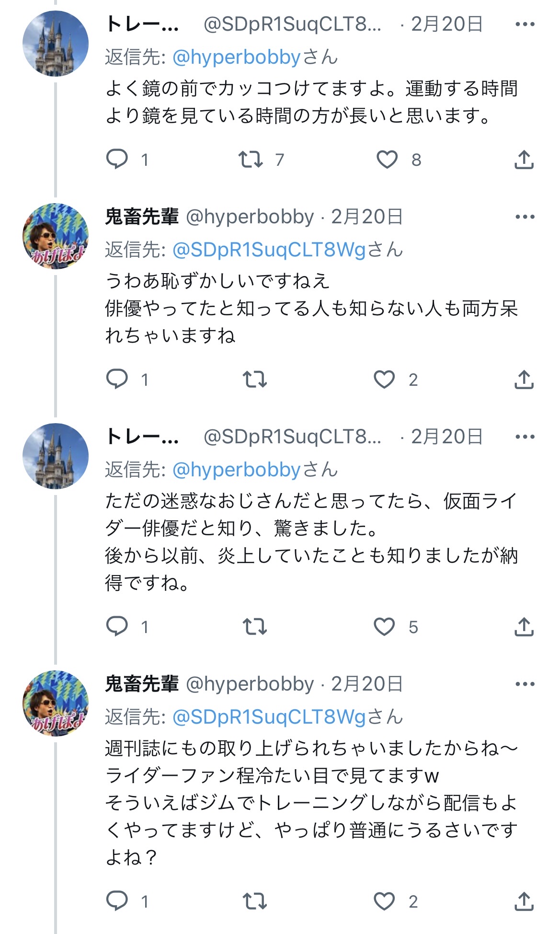Click @hyperbobby mention in first tweet
This screenshot has width=560, height=934.
[x=236, y=58]
